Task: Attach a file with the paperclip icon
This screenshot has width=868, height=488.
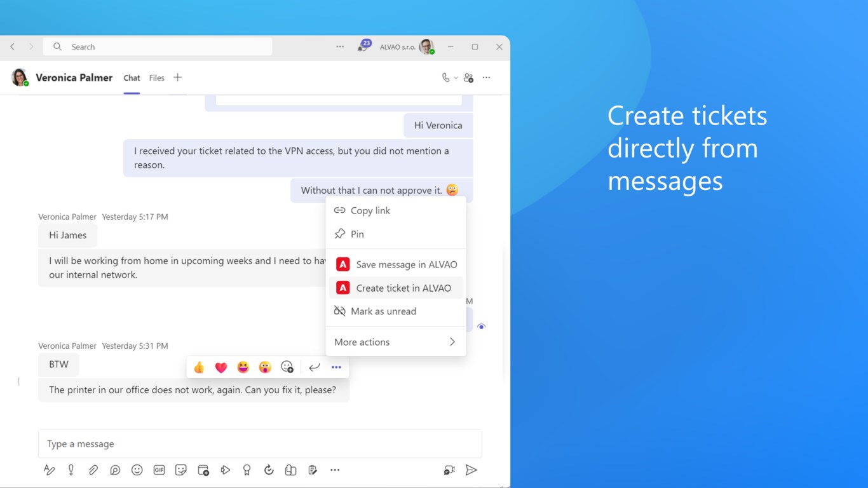Action: (x=93, y=470)
